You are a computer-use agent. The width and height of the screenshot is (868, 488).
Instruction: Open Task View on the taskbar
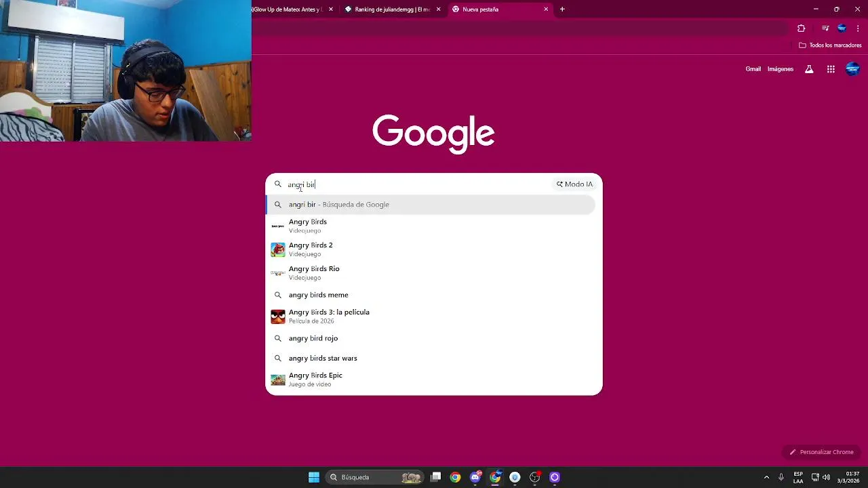pos(436,477)
